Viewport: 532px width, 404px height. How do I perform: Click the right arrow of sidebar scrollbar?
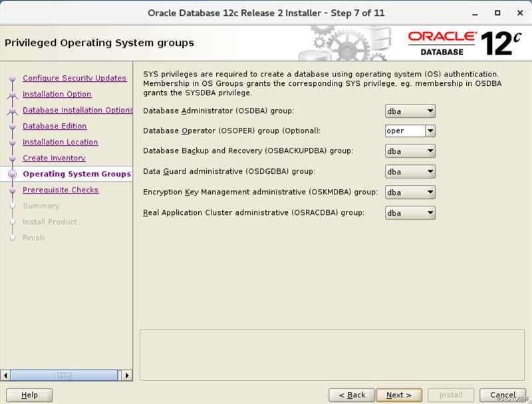pos(127,375)
